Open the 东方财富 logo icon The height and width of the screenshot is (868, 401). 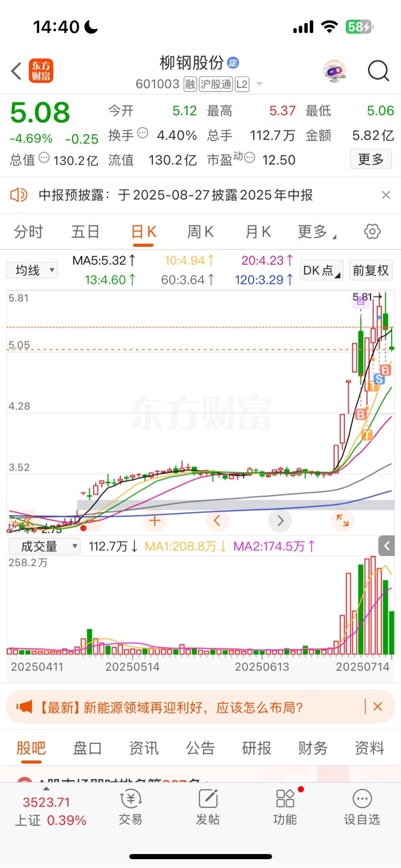[41, 71]
